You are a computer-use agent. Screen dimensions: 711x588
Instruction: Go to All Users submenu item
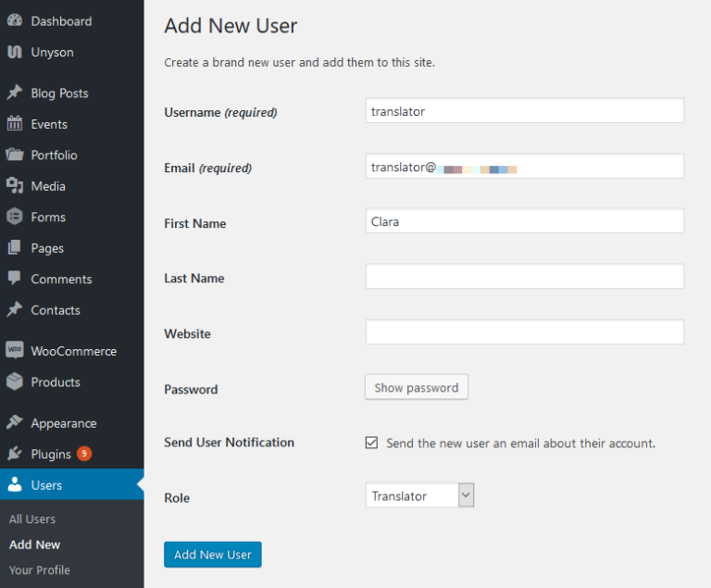[x=32, y=519]
